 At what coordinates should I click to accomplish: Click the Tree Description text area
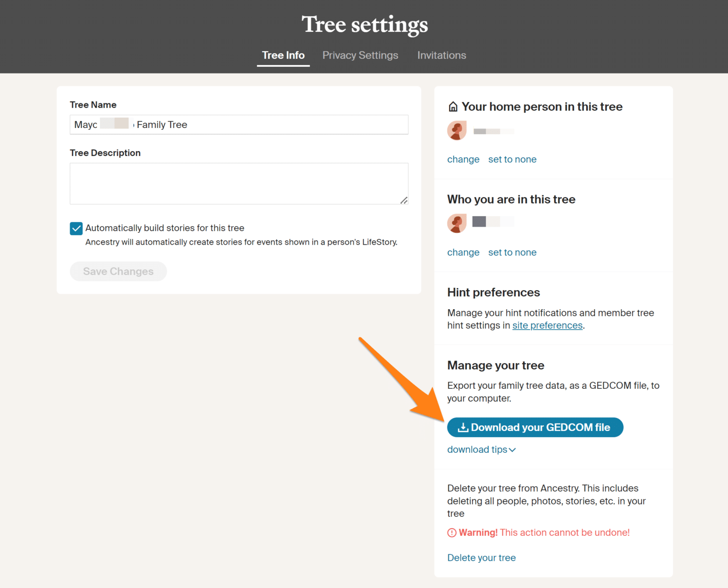239,184
